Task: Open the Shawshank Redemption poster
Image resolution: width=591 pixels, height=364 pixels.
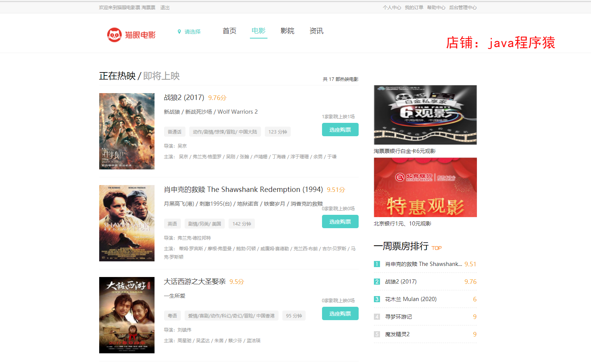Action: tap(127, 223)
